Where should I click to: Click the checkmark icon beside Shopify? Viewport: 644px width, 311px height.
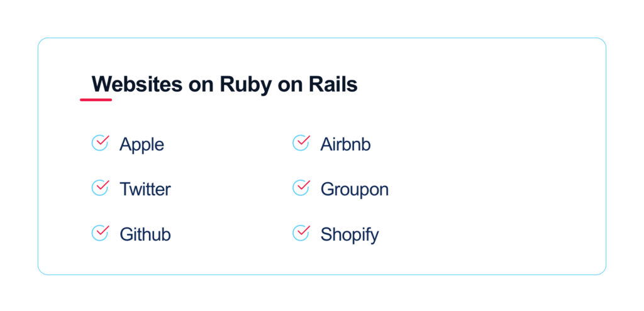point(301,233)
